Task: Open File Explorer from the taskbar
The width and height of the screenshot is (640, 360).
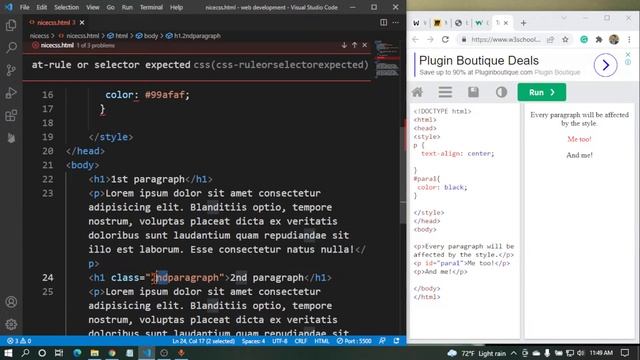Action: 95,353
